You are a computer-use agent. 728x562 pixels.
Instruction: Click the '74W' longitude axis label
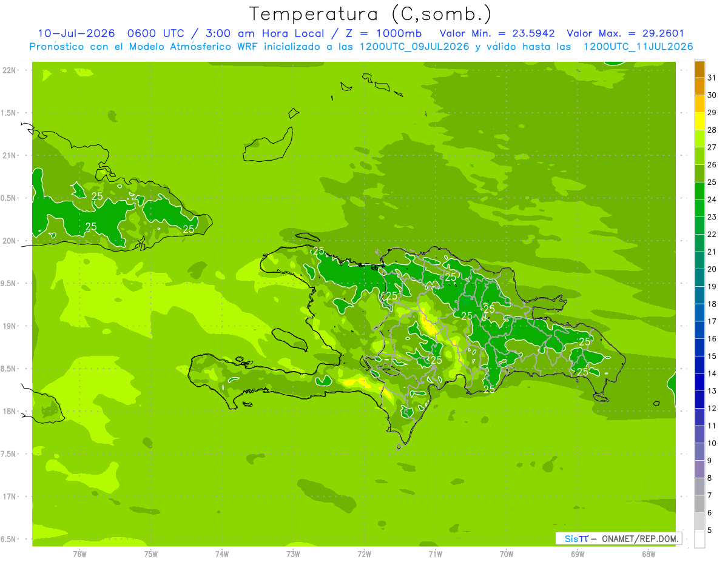222,554
